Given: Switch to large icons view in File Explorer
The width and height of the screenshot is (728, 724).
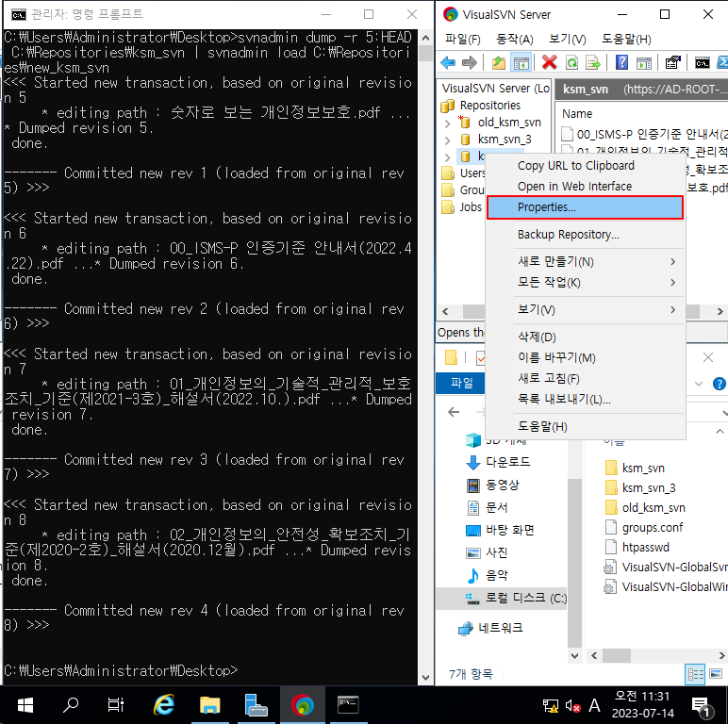Looking at the screenshot, I should pos(716,674).
